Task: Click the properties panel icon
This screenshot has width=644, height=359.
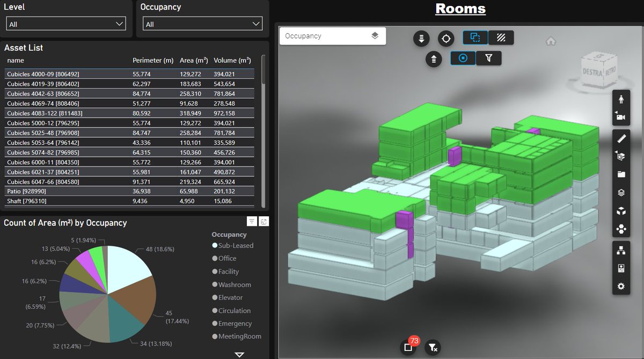Action: [621, 268]
